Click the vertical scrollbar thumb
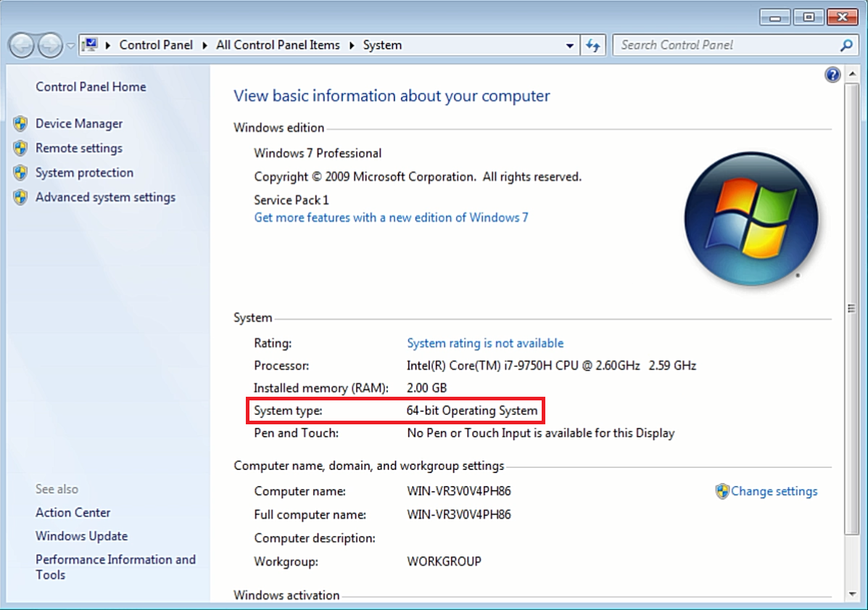The width and height of the screenshot is (868, 610). (x=853, y=308)
